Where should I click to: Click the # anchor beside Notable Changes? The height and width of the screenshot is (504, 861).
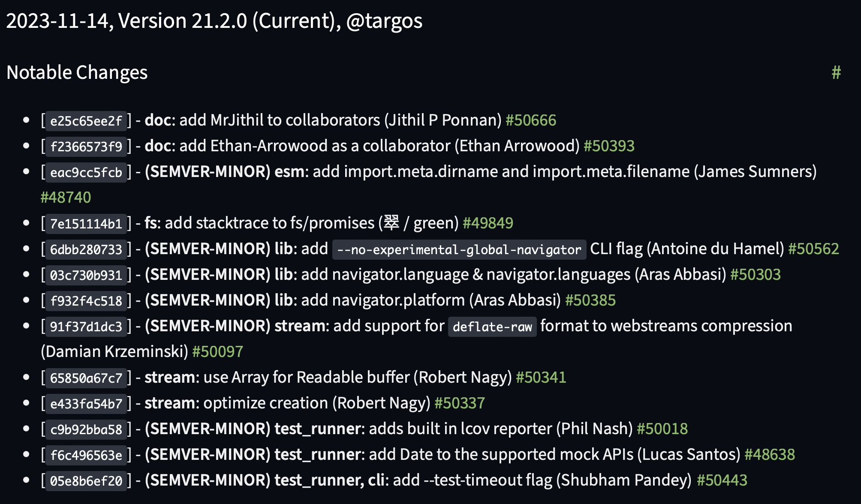coord(836,72)
